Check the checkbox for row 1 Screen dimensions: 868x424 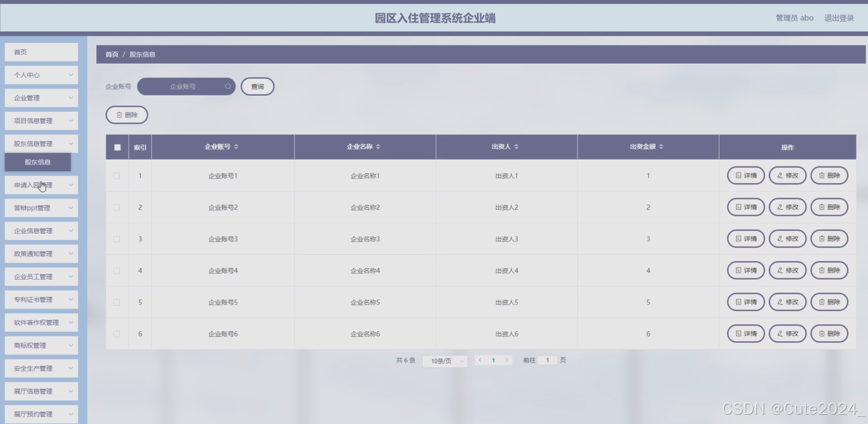click(x=117, y=175)
